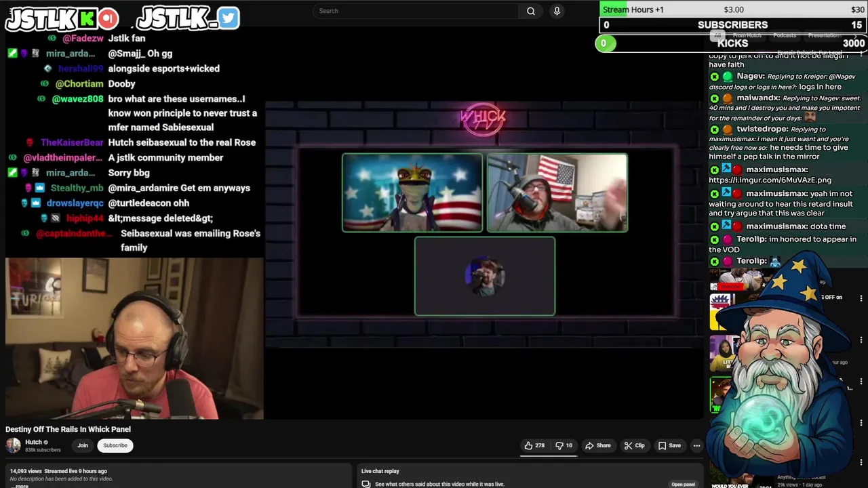
Task: Click the frog avatar panel feed
Action: [x=412, y=193]
